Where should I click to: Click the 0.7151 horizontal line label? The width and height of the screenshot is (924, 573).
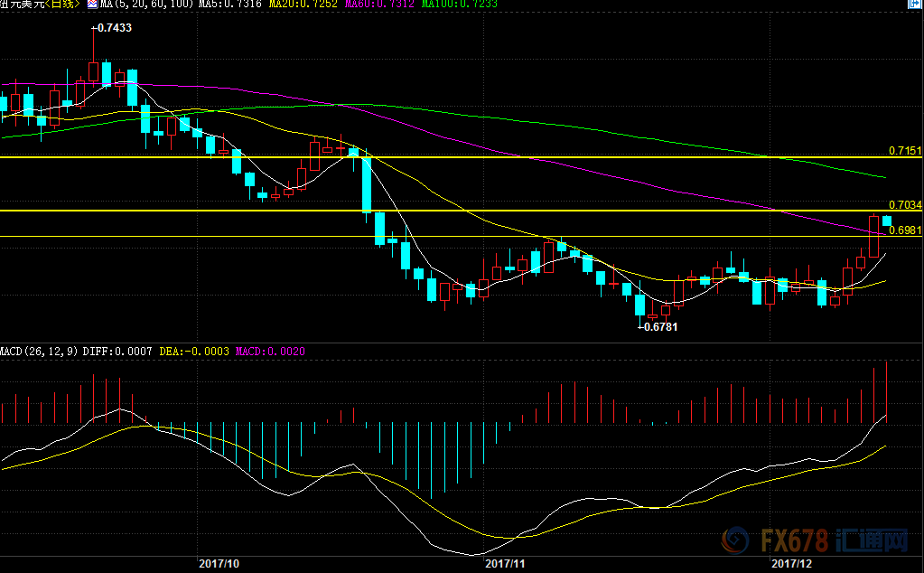[905, 151]
